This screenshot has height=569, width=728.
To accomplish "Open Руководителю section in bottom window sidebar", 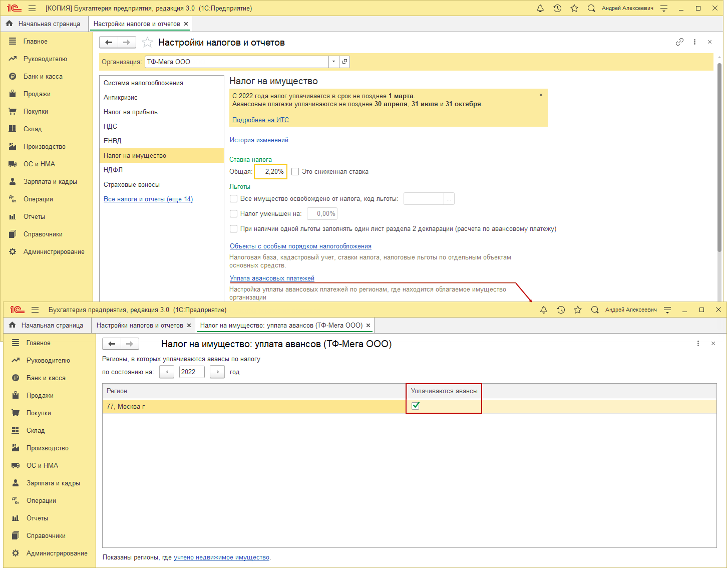I will (48, 361).
